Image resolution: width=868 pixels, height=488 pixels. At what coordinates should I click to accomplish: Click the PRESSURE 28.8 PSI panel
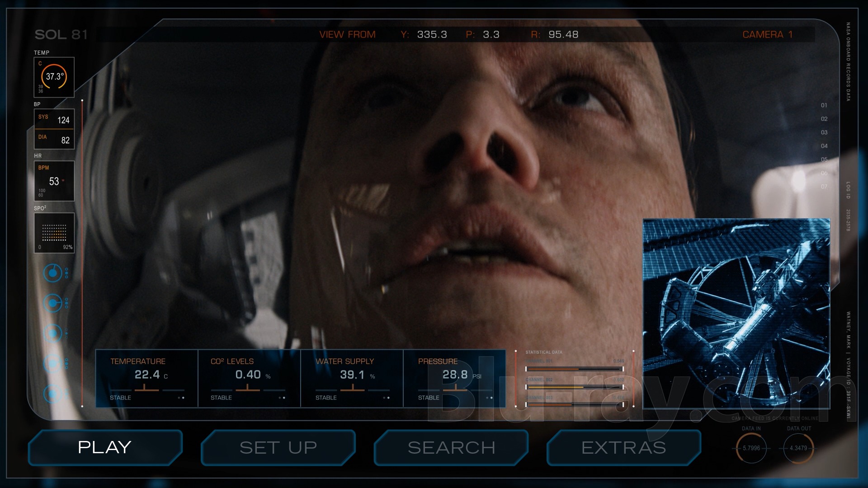[x=454, y=379]
